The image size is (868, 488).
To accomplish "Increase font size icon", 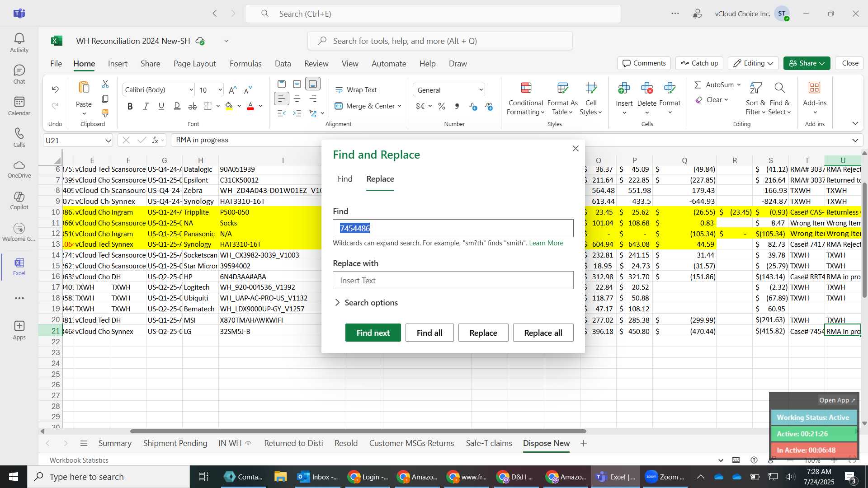I will (233, 90).
